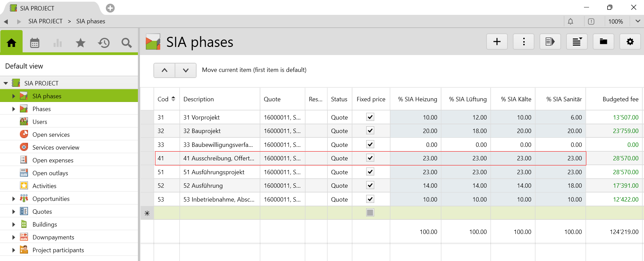Toggle Fixed price for 52 Ausführung
The image size is (644, 261).
point(370,185)
